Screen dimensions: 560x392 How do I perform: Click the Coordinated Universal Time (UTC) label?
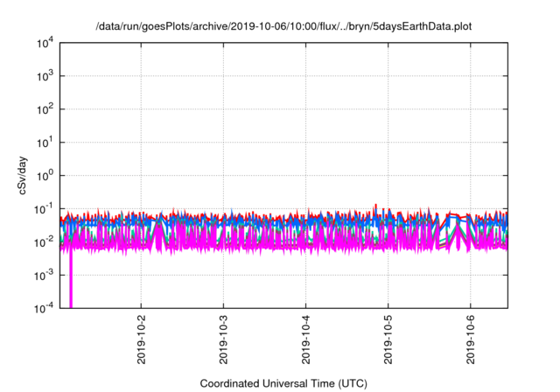click(283, 383)
